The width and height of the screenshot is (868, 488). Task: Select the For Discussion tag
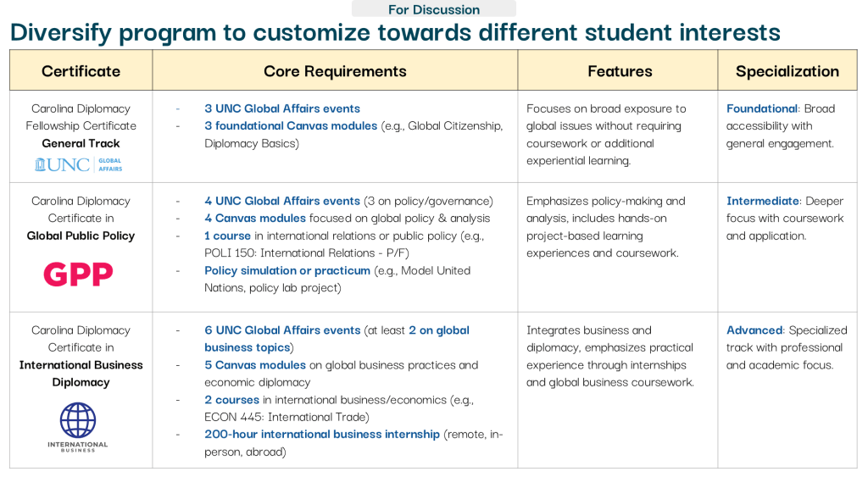pyautogui.click(x=433, y=9)
